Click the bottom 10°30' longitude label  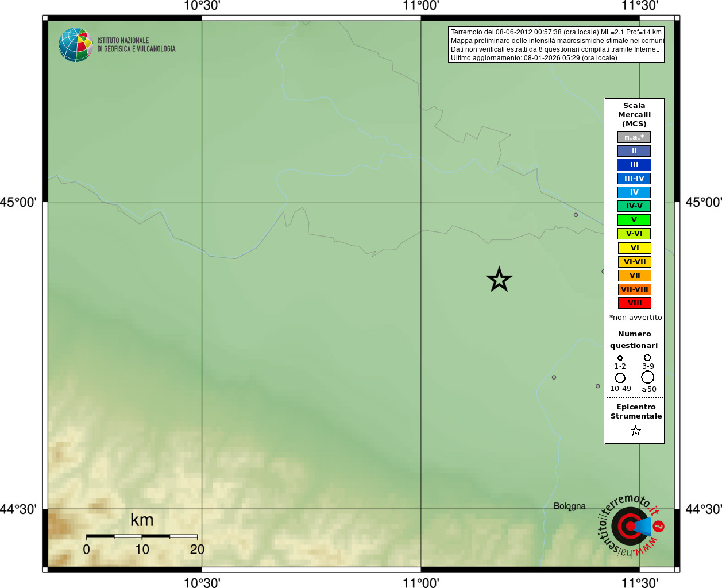click(202, 582)
